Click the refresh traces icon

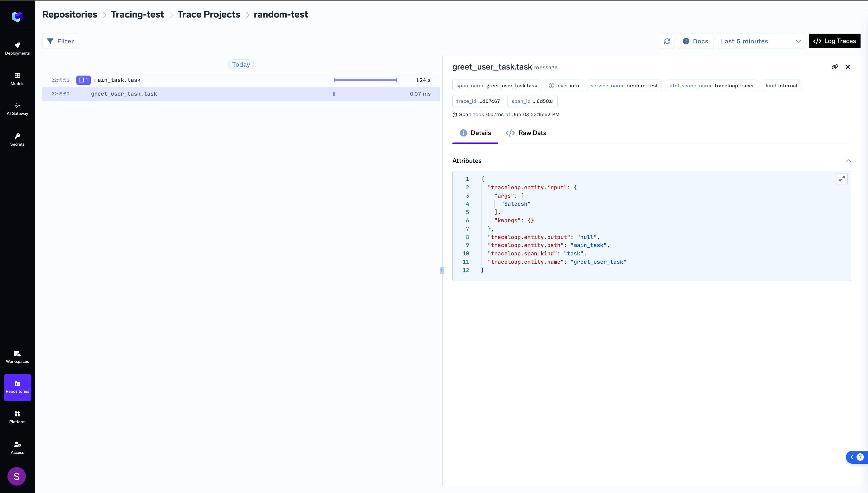coord(667,41)
